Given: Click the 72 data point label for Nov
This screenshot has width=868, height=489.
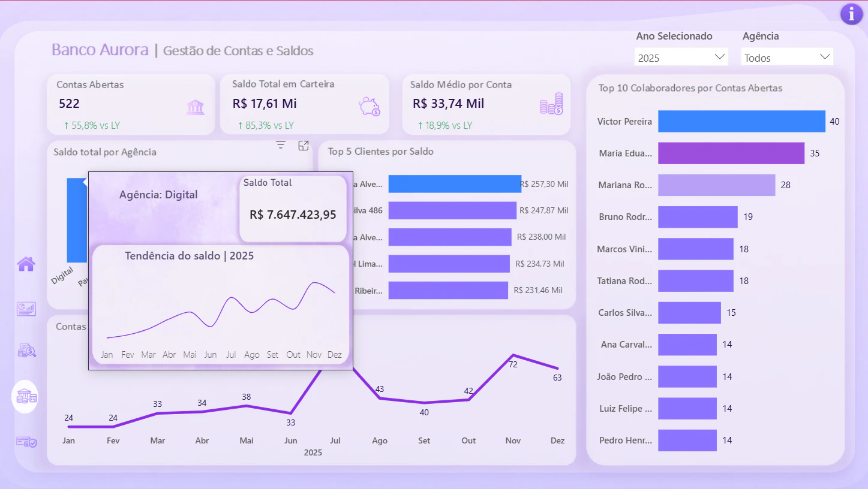Looking at the screenshot, I should pos(513,364).
